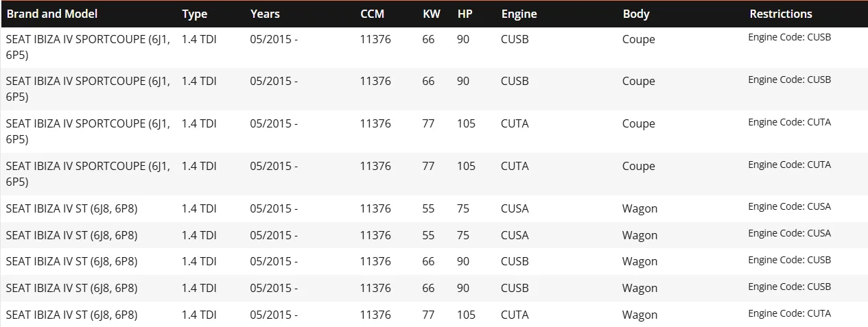
Task: Click the Brand and Model column header
Action: click(x=52, y=14)
